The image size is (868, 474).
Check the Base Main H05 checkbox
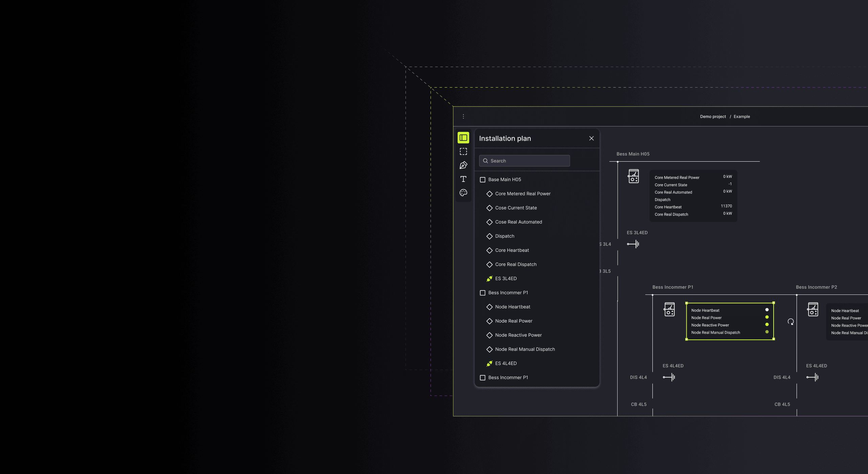(x=483, y=180)
